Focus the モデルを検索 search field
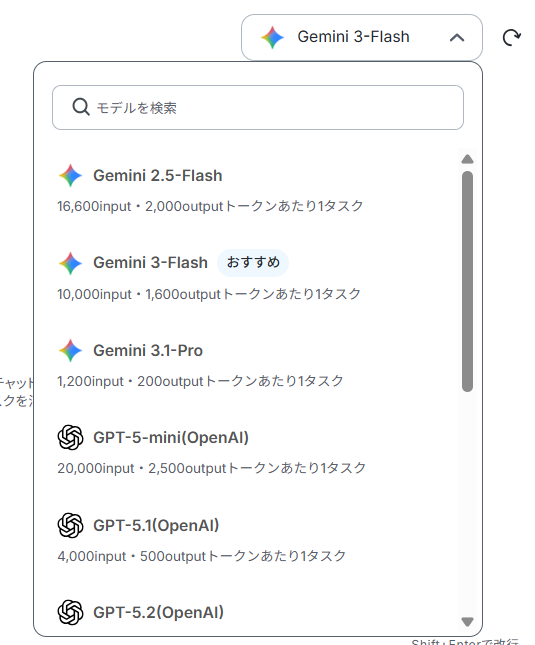Viewport: 535px width, 645px height. [258, 107]
